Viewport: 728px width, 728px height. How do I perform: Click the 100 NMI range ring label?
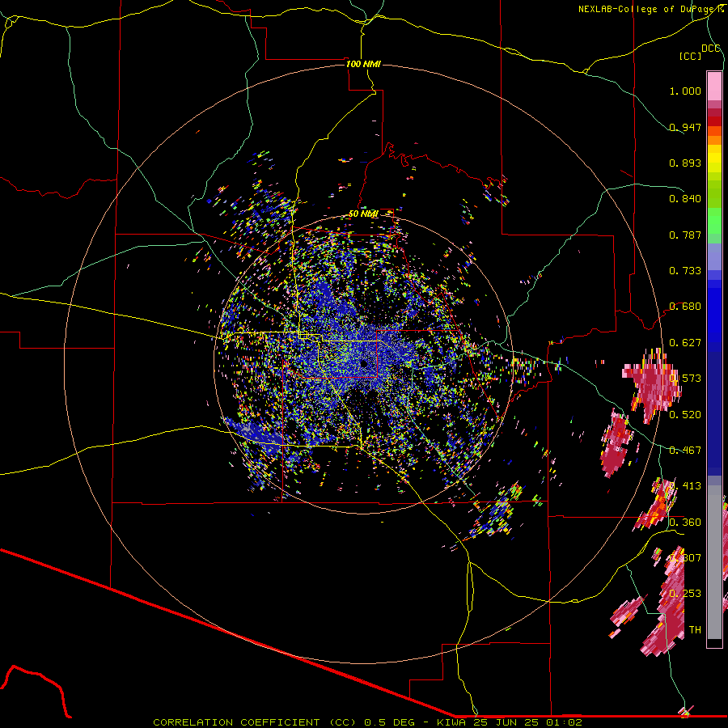pos(363,64)
